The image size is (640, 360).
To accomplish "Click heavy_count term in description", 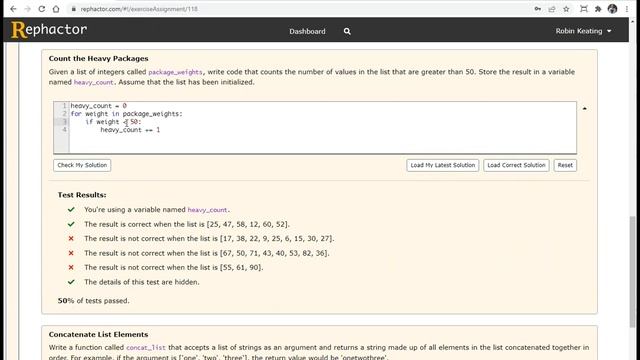I will [93, 82].
